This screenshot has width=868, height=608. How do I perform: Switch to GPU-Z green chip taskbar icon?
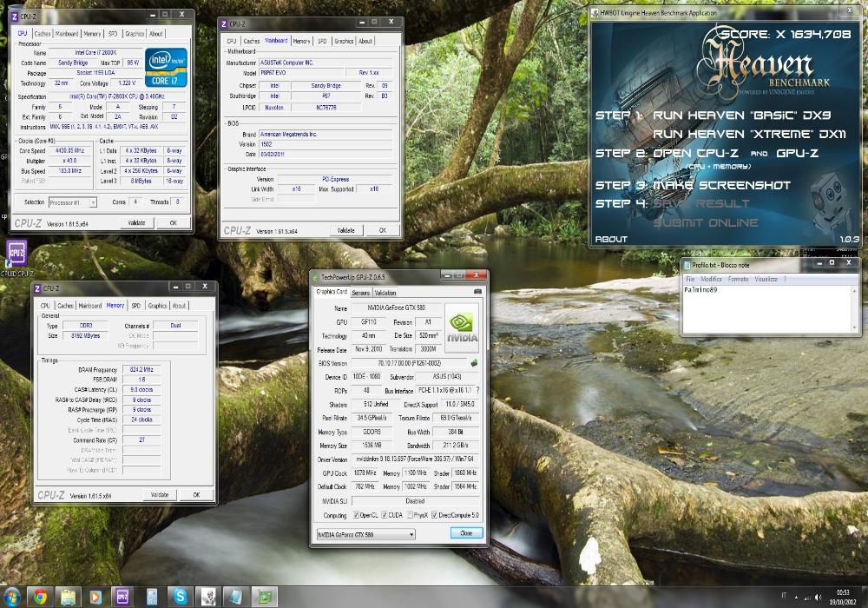tap(265, 597)
